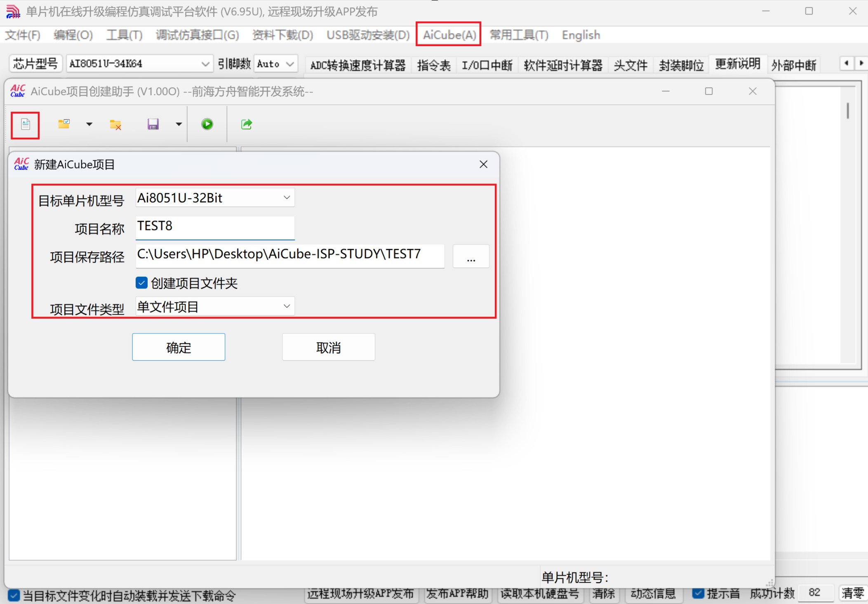Click the 取消 button

[329, 347]
